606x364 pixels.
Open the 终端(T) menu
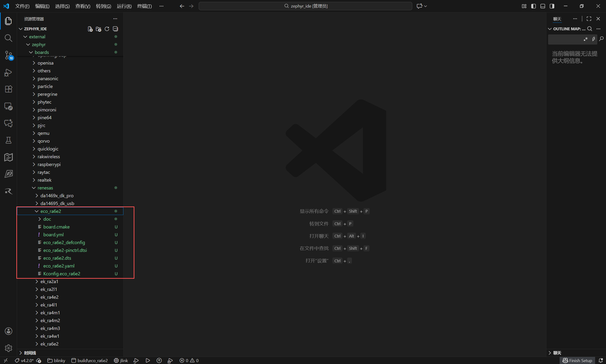[144, 6]
